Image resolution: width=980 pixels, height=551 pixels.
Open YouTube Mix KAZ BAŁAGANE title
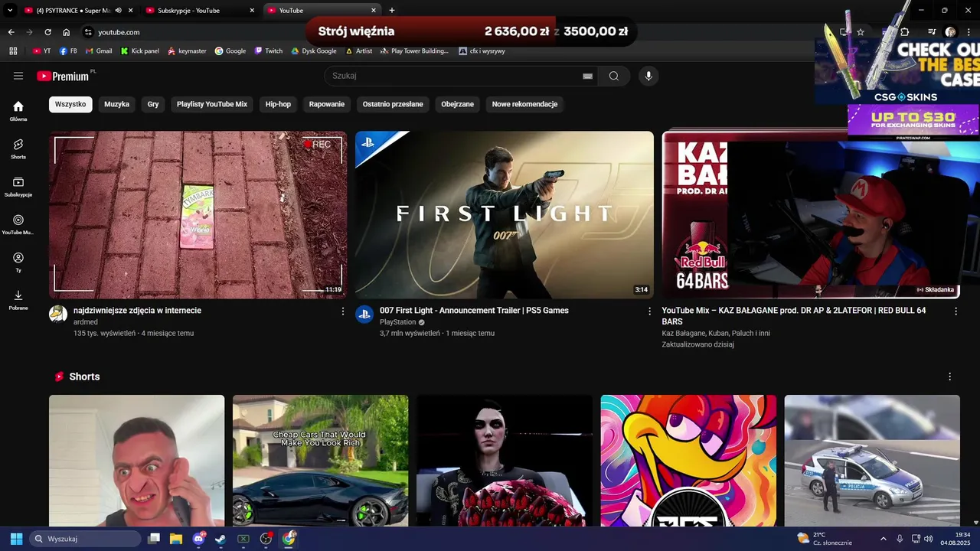click(x=794, y=316)
